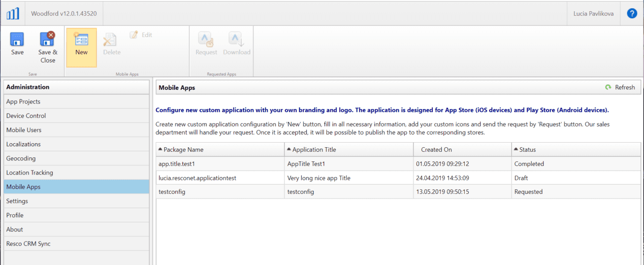Sort by Created On column header
The height and width of the screenshot is (265, 644).
pyautogui.click(x=463, y=149)
